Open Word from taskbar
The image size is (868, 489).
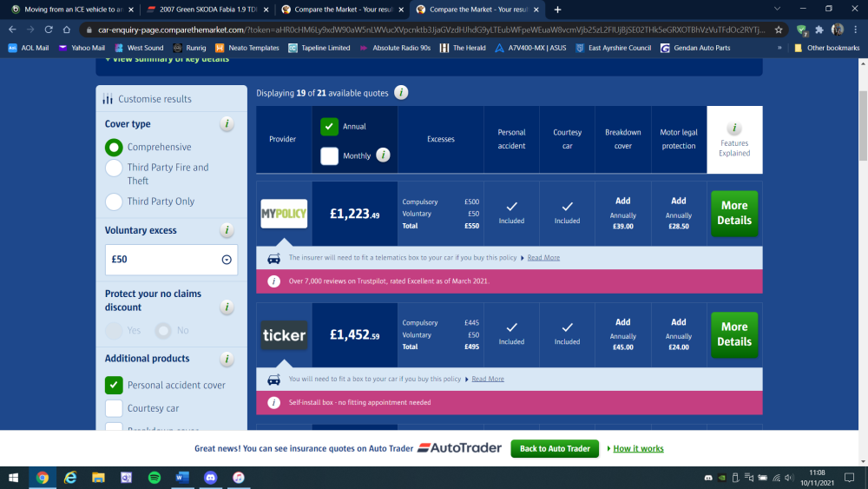[182, 478]
